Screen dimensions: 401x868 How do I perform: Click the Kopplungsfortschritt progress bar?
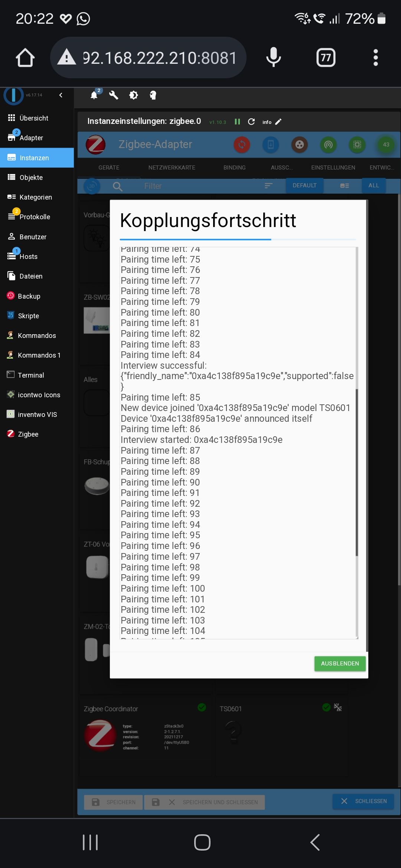click(x=238, y=240)
